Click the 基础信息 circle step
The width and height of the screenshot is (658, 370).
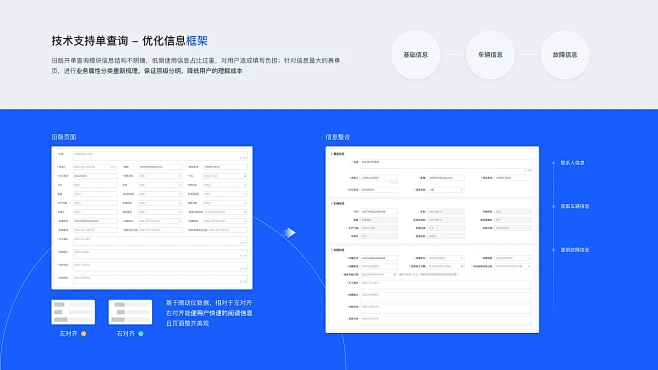[415, 55]
